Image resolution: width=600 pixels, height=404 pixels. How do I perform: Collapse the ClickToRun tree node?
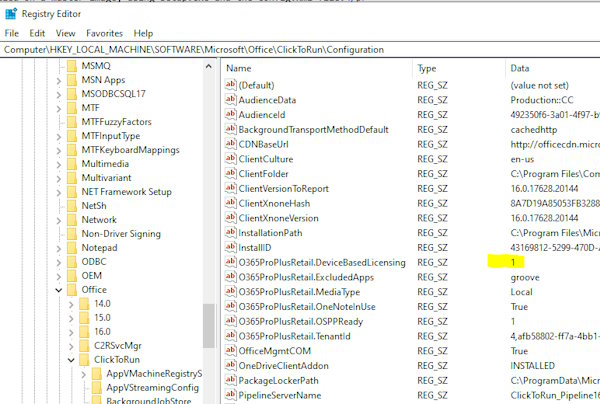pyautogui.click(x=71, y=360)
